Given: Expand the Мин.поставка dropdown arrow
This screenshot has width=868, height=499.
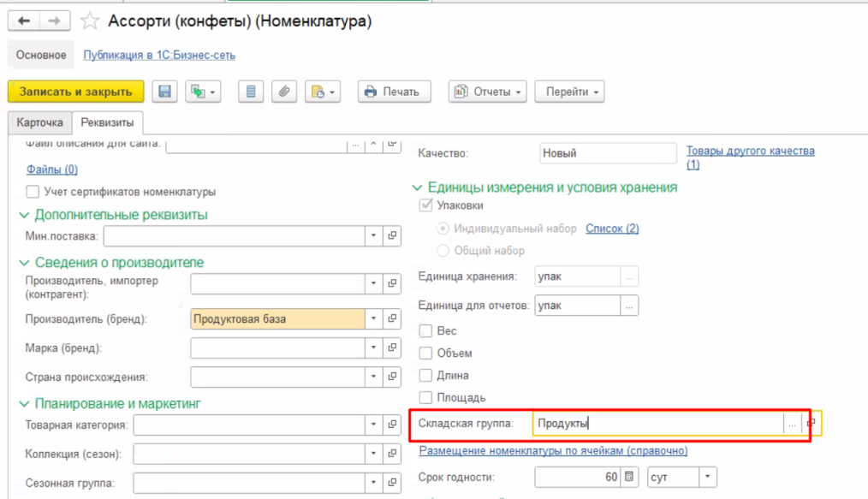Looking at the screenshot, I should tap(373, 235).
